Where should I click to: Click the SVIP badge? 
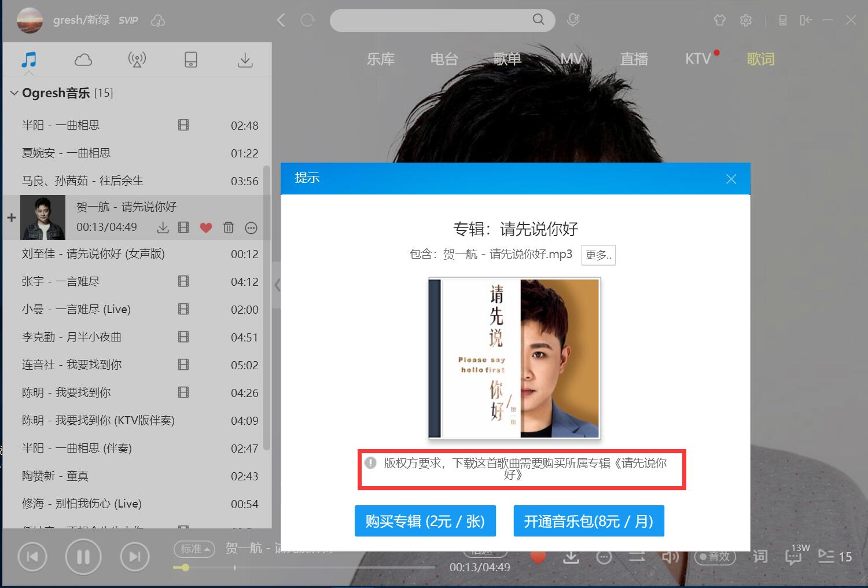128,20
